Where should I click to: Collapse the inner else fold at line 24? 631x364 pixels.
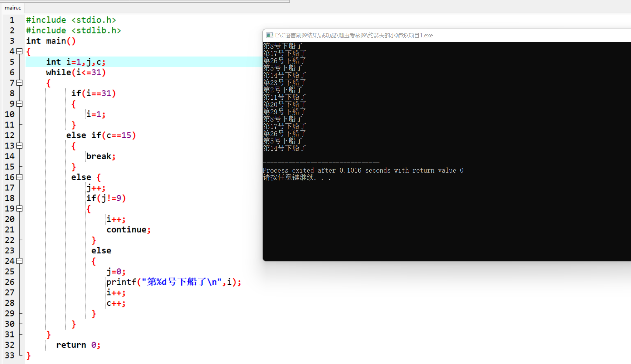19,261
